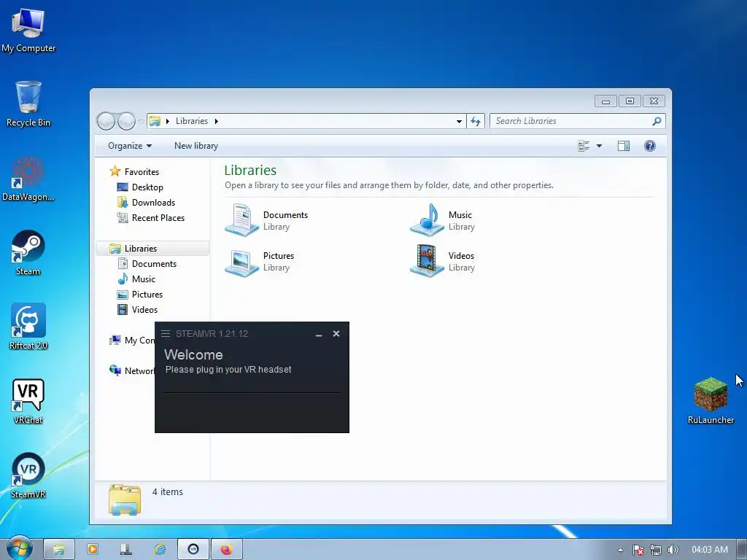747x560 pixels.
Task: Open the Music library in main pane
Action: tap(443, 220)
